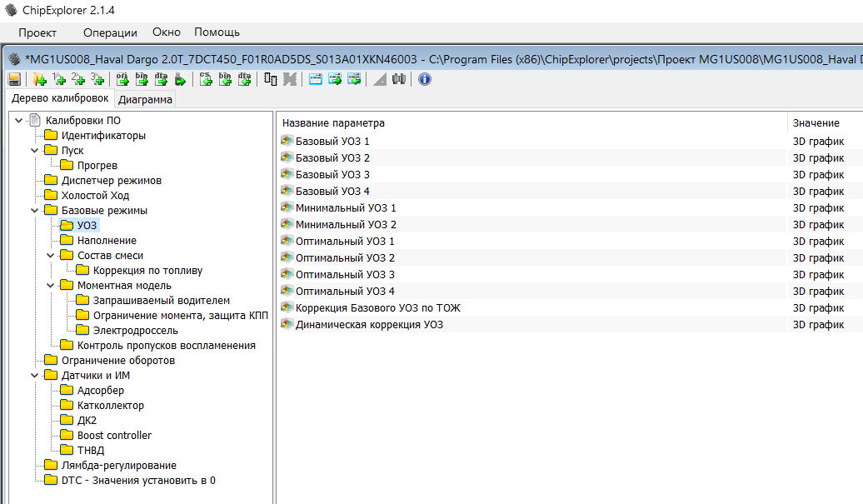Collapse the Базовые режимы tree node

[x=35, y=211]
